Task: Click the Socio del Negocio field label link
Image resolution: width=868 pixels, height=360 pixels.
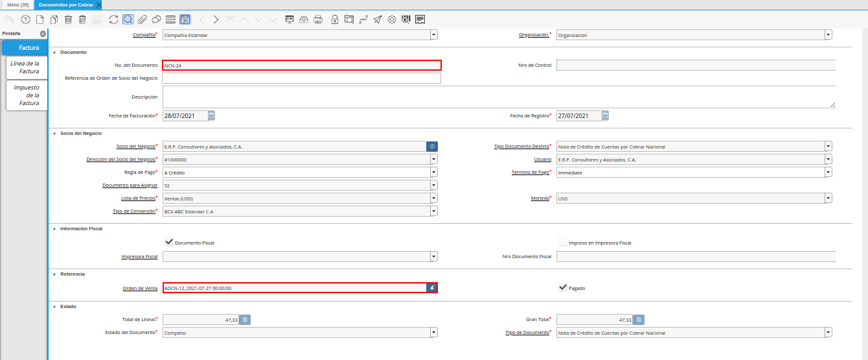Action: (135, 147)
